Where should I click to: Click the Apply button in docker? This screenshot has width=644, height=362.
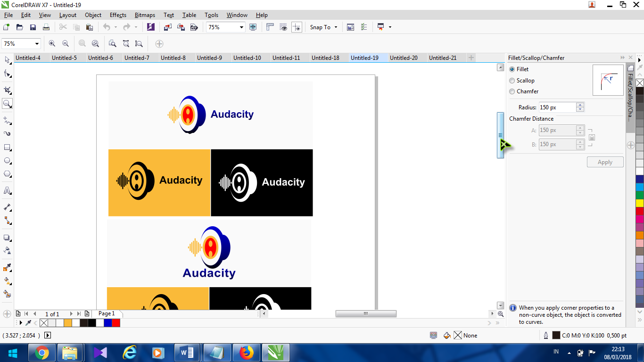point(605,162)
